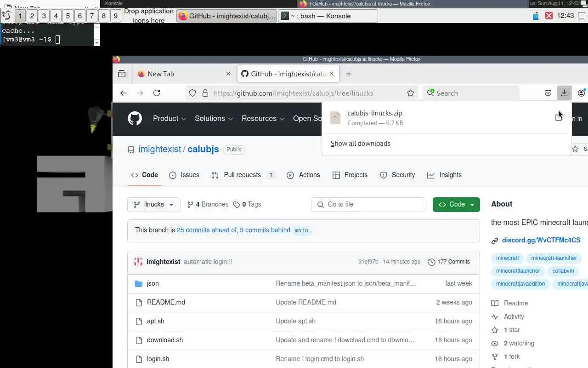
Task: Open a new tab with plus button
Action: [x=349, y=74]
